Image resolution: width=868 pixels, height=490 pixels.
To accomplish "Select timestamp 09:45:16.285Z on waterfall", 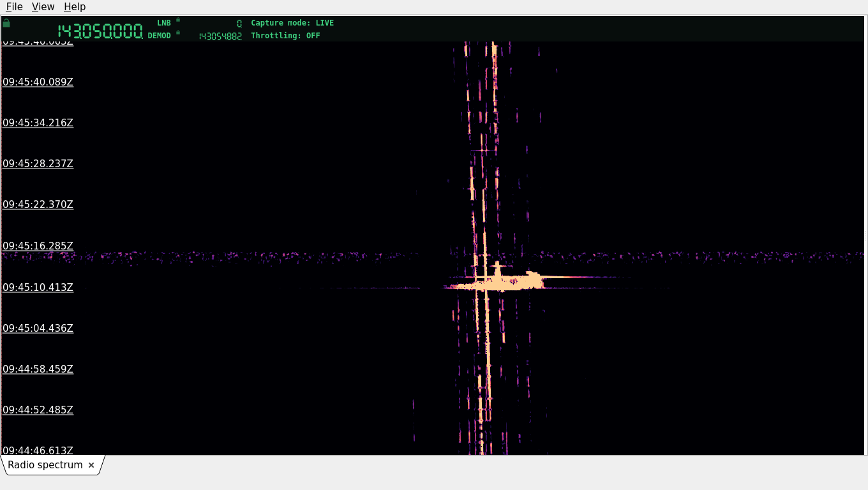I will (38, 246).
